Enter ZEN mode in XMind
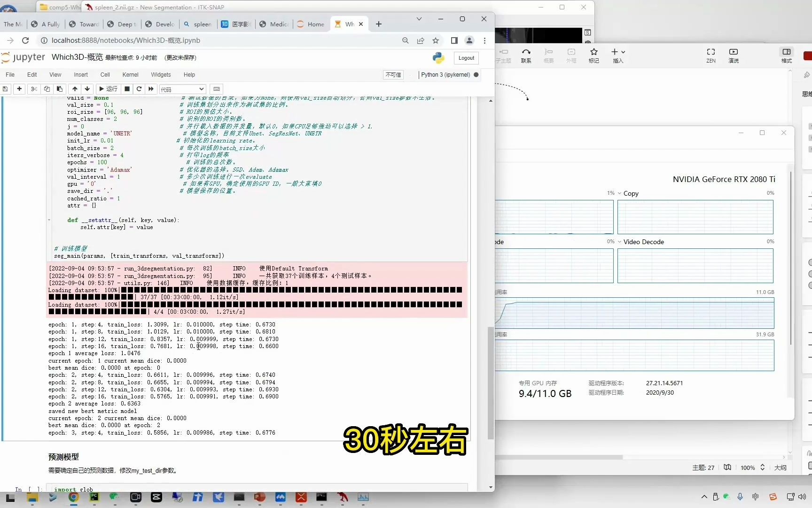The image size is (812, 508). click(x=711, y=56)
